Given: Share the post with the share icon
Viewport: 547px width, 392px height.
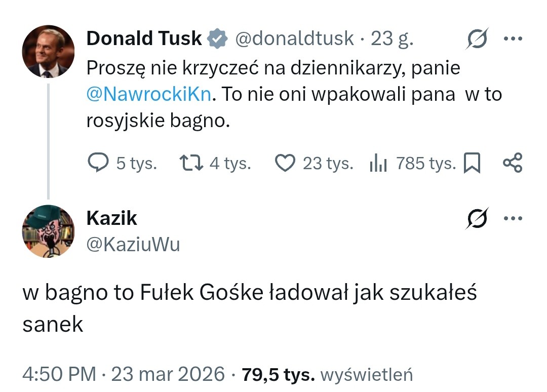Looking at the screenshot, I should pyautogui.click(x=513, y=163).
